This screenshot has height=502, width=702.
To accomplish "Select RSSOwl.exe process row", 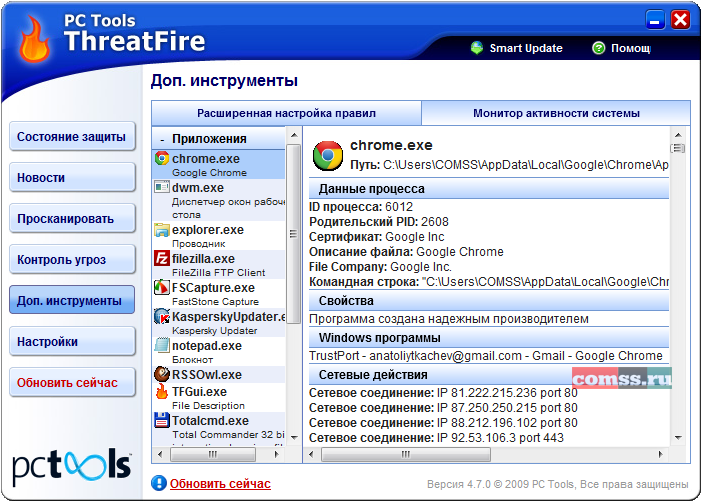I will (x=219, y=374).
